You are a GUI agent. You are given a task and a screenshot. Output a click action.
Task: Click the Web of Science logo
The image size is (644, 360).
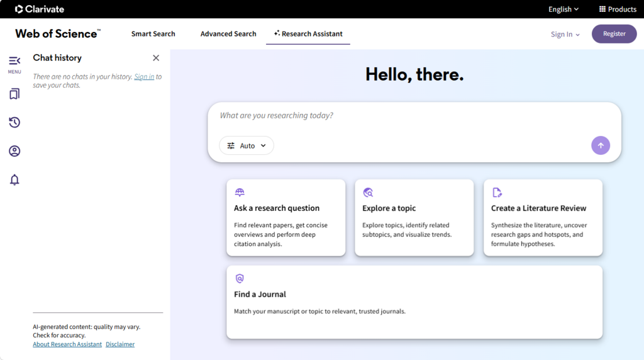[x=58, y=34]
